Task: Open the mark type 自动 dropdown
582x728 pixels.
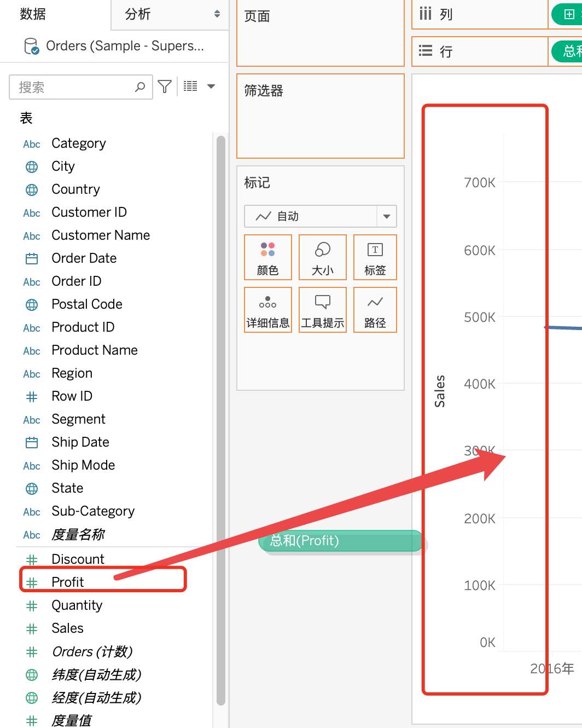Action: (x=321, y=216)
